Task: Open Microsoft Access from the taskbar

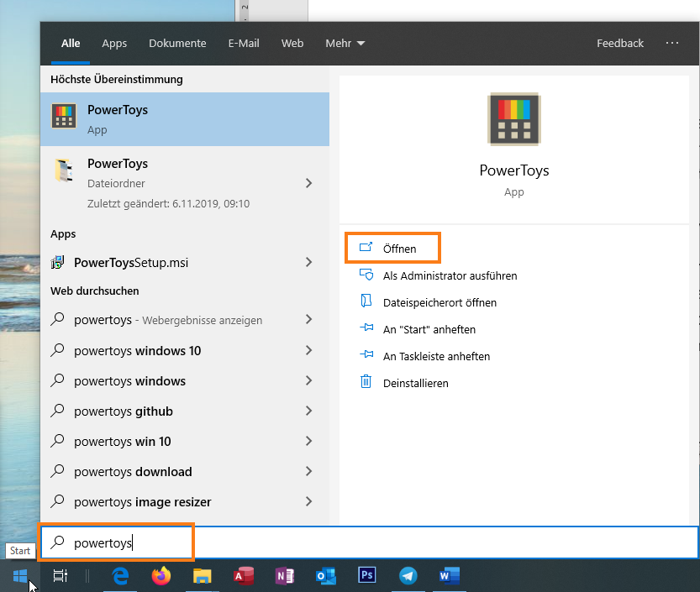Action: click(x=244, y=576)
